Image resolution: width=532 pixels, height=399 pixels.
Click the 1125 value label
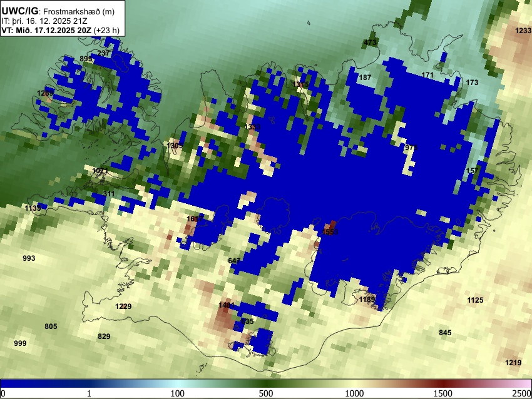click(475, 300)
